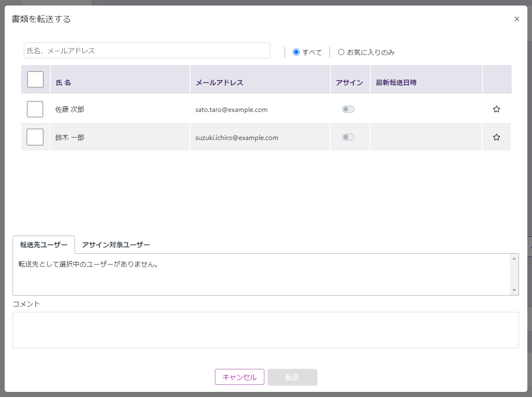Click the up arrow of the recipients list scrollbar
532x397 pixels.
tap(514, 258)
